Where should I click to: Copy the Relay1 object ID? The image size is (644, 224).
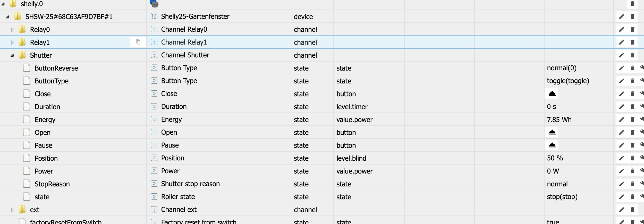click(138, 42)
